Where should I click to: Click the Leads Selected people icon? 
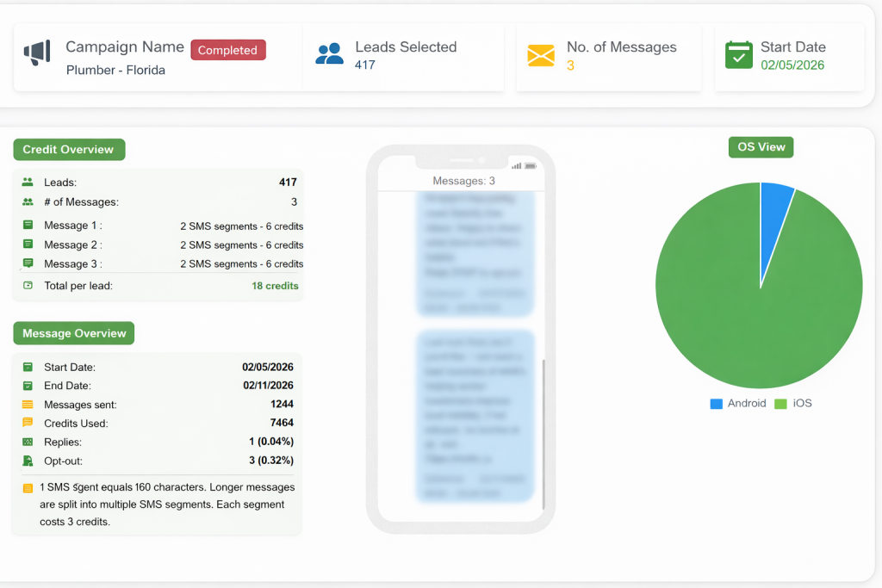(x=329, y=53)
